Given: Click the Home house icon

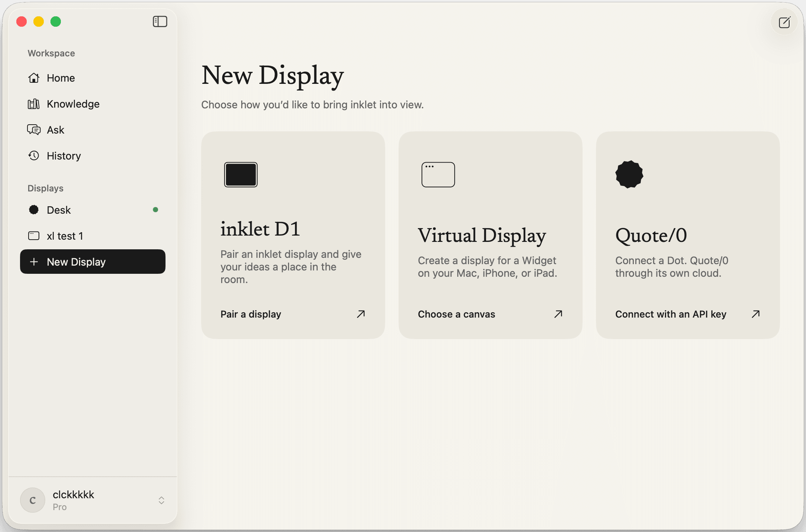Looking at the screenshot, I should tap(34, 78).
